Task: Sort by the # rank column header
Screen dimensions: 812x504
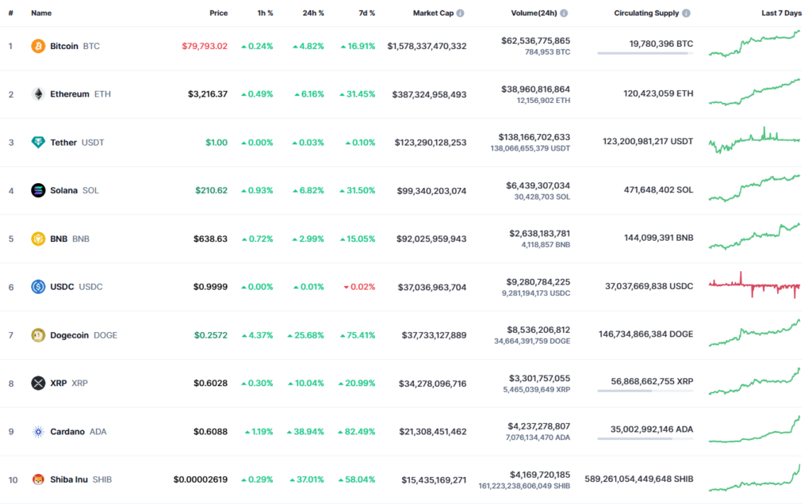Action: [10, 13]
